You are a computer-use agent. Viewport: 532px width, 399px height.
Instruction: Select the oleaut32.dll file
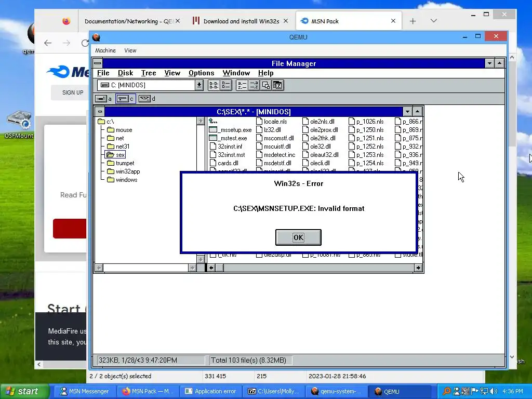(320, 155)
